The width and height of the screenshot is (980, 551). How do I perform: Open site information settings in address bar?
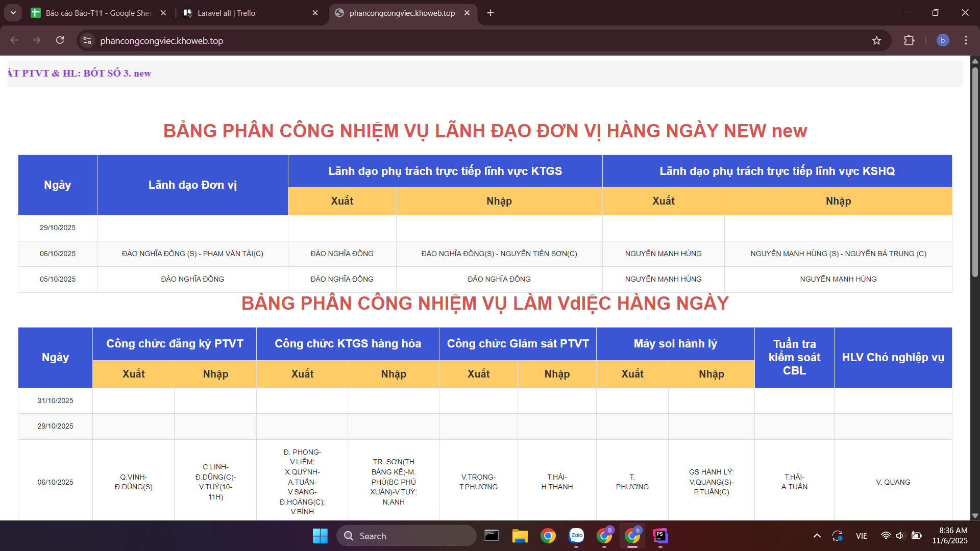click(x=87, y=40)
